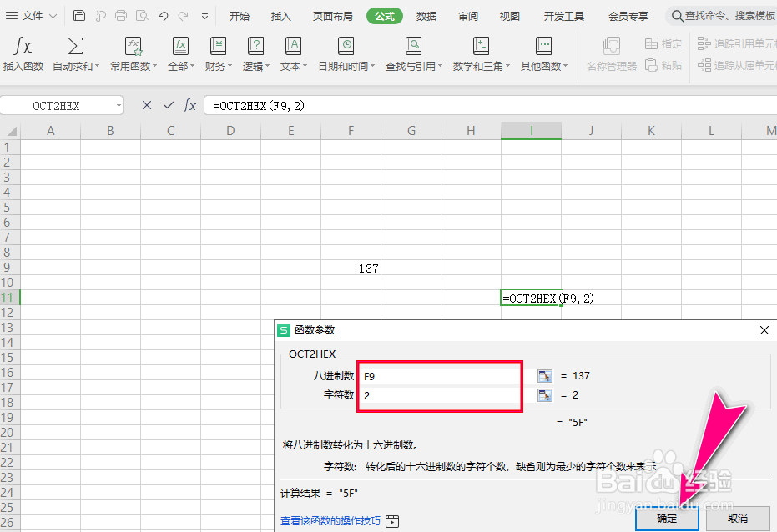Click the video icon beside 操作技巧 link
777x532 pixels.
392,521
